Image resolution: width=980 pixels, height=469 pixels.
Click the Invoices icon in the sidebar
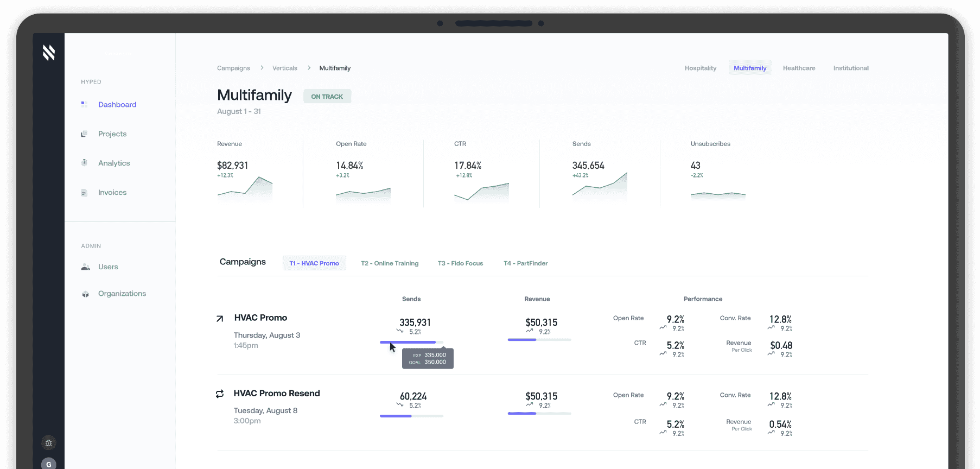click(84, 193)
